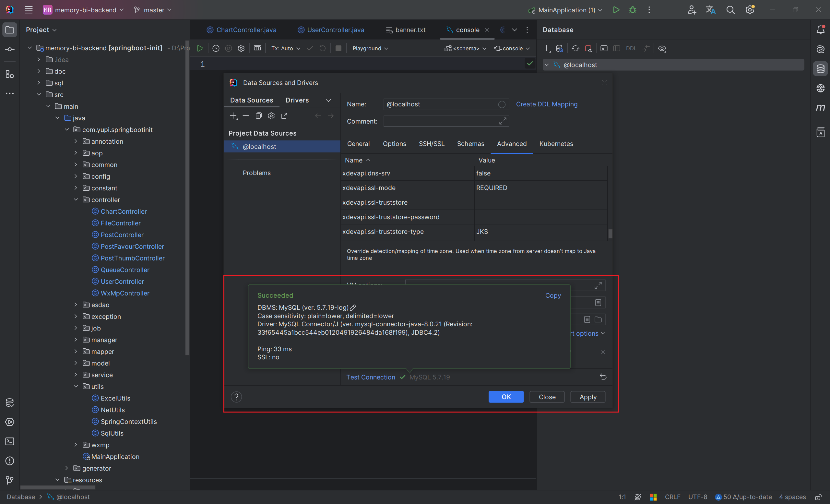Switch to the SSH/SSL tab
This screenshot has width=830, height=504.
click(432, 143)
